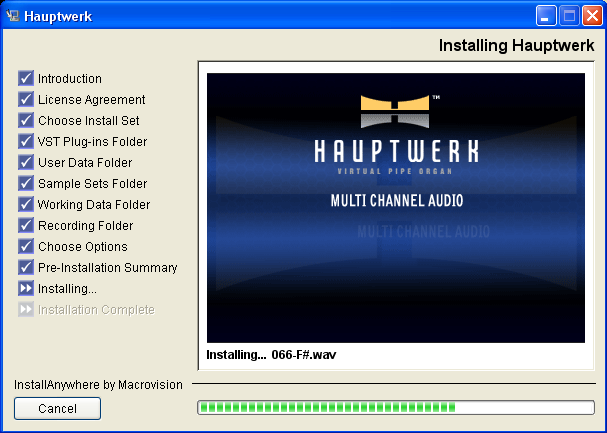Select the Installation Complete label
This screenshot has height=433, width=607.
click(x=96, y=310)
